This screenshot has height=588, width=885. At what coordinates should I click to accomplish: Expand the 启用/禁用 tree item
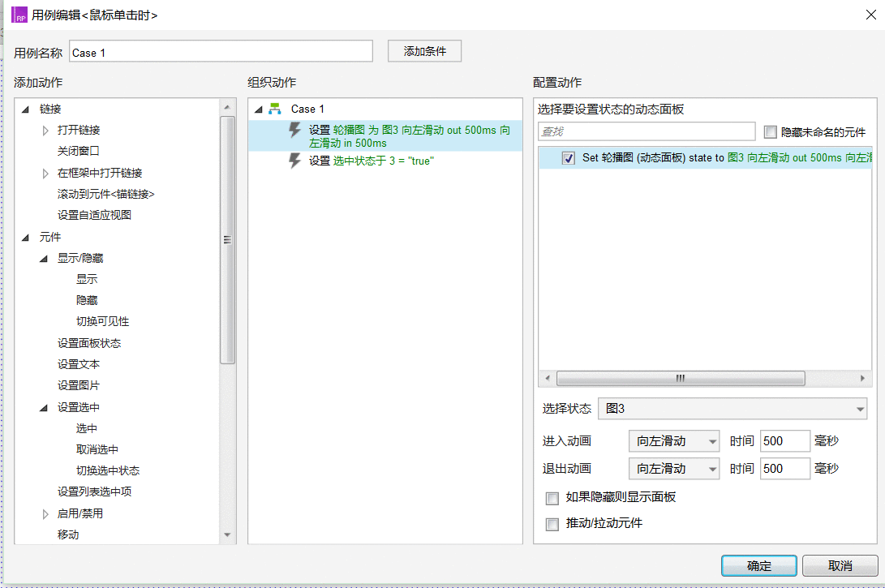point(45,514)
